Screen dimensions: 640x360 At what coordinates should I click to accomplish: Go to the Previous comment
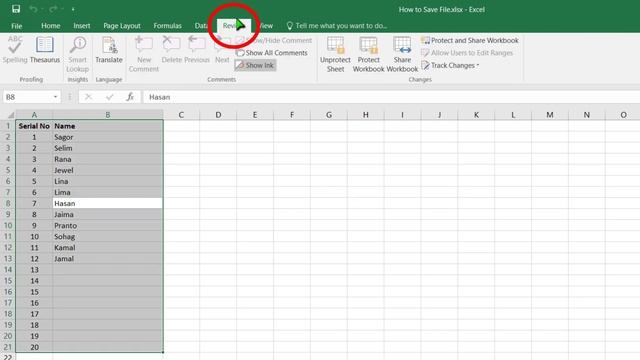[x=197, y=50]
